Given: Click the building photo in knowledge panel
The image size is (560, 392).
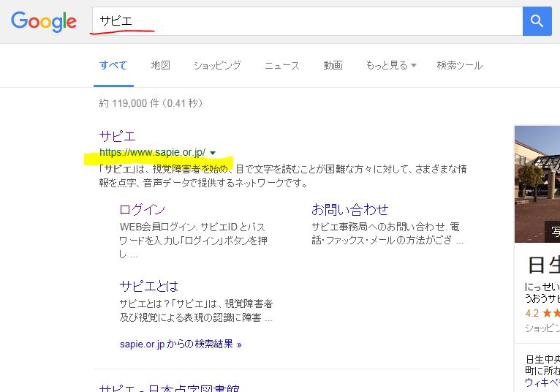Looking at the screenshot, I should pyautogui.click(x=537, y=184).
